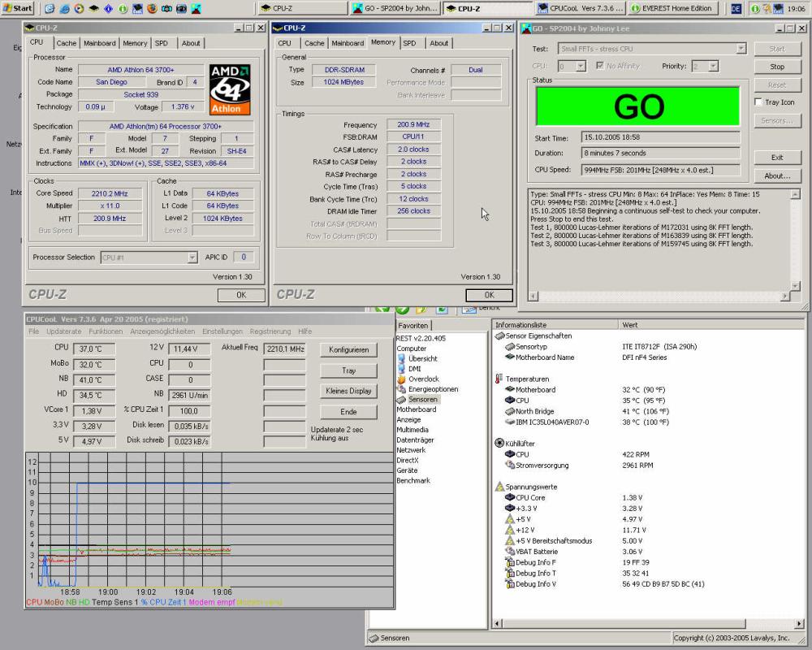Screen dimensions: 812x650
Task: Click the hard disk icon next to IBM IC35L040AVER07-0
Action: [510, 422]
